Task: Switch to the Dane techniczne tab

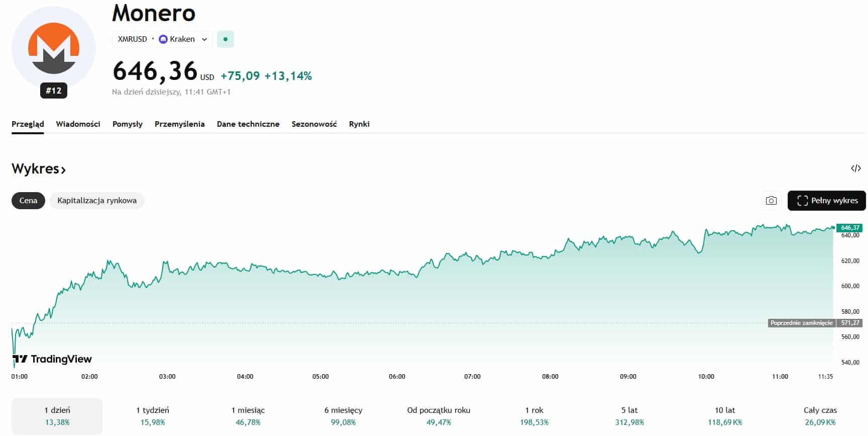Action: tap(248, 124)
